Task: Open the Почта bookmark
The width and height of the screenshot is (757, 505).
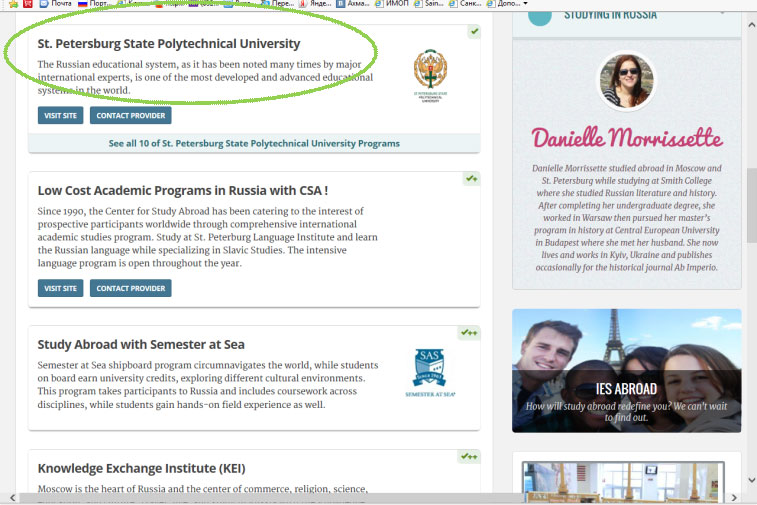Action: tap(55, 3)
